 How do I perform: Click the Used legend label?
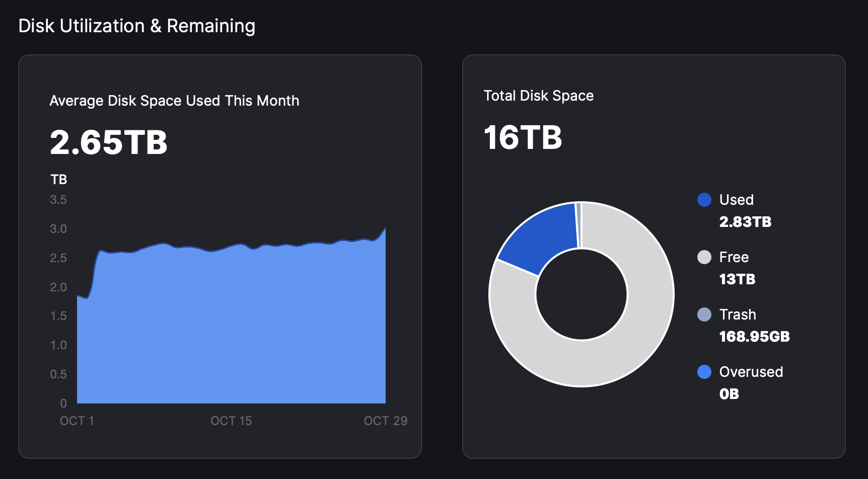[x=736, y=200]
